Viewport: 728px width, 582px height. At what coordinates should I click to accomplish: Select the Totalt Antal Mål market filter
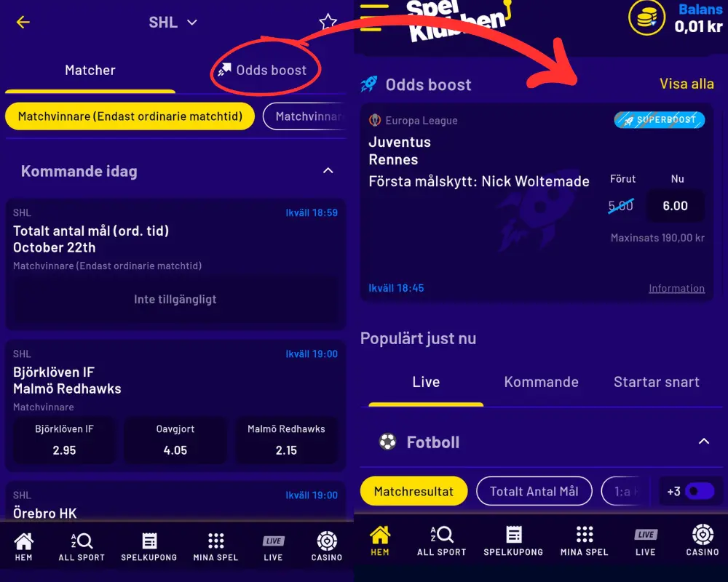(534, 491)
